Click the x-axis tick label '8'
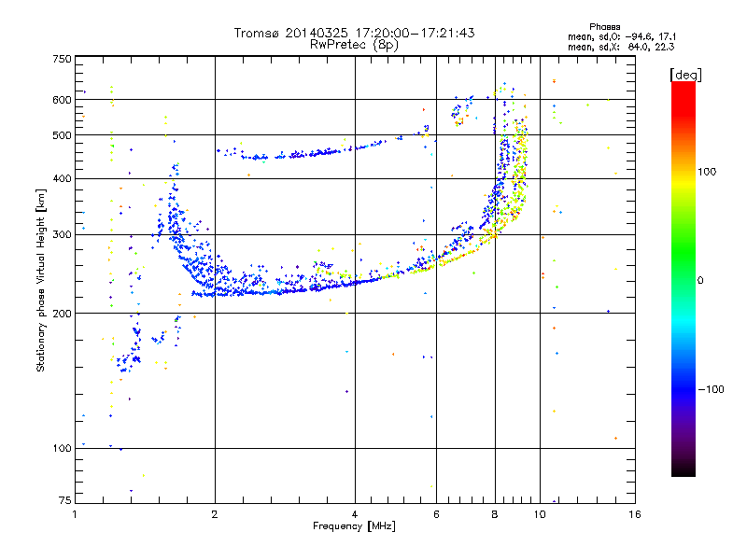 495,514
